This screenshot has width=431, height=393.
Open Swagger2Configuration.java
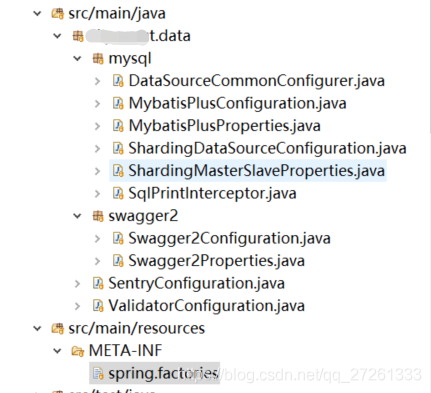click(x=229, y=239)
